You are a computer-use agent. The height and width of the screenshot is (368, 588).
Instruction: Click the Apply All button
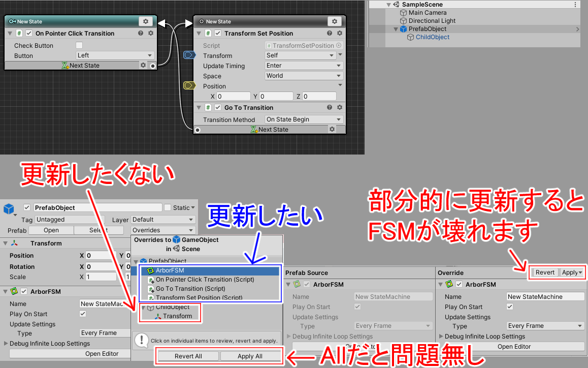tap(250, 356)
